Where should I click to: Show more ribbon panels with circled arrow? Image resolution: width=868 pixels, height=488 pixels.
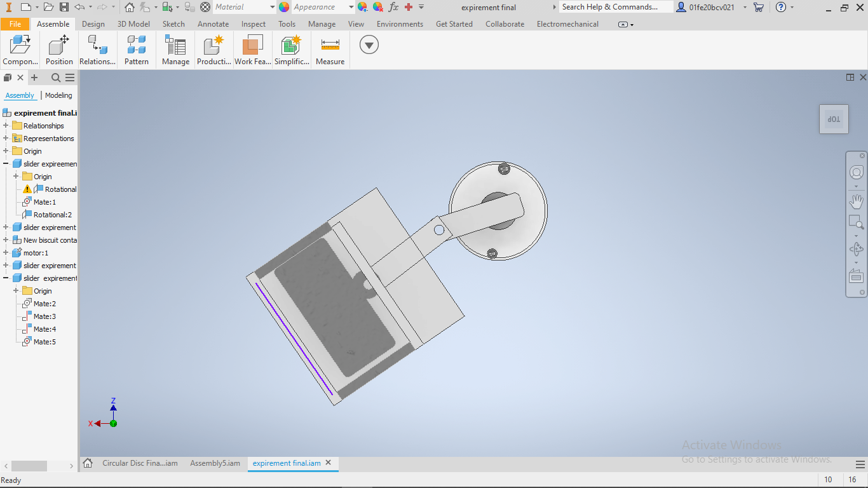tap(369, 44)
